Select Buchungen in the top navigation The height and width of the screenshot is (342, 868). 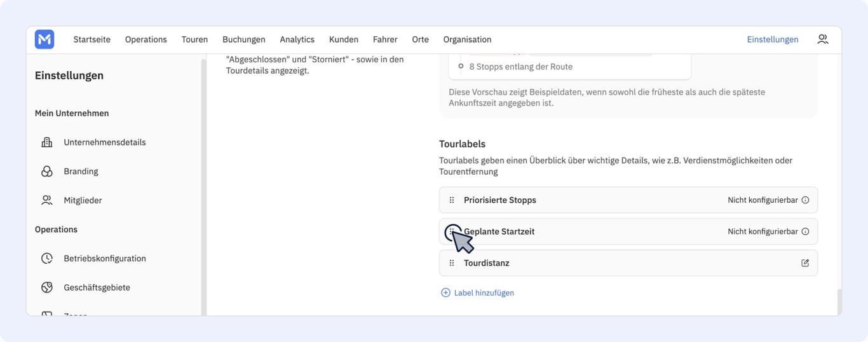[x=244, y=39]
